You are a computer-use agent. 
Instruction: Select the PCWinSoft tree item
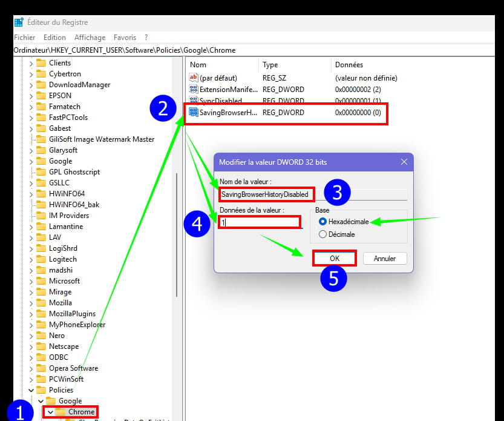[x=66, y=379]
